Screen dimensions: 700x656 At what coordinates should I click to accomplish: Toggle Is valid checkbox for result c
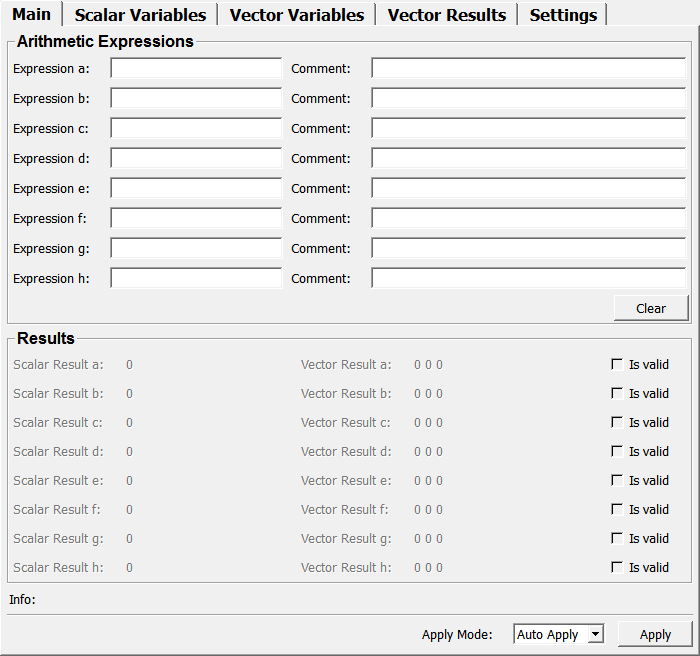[x=617, y=423]
